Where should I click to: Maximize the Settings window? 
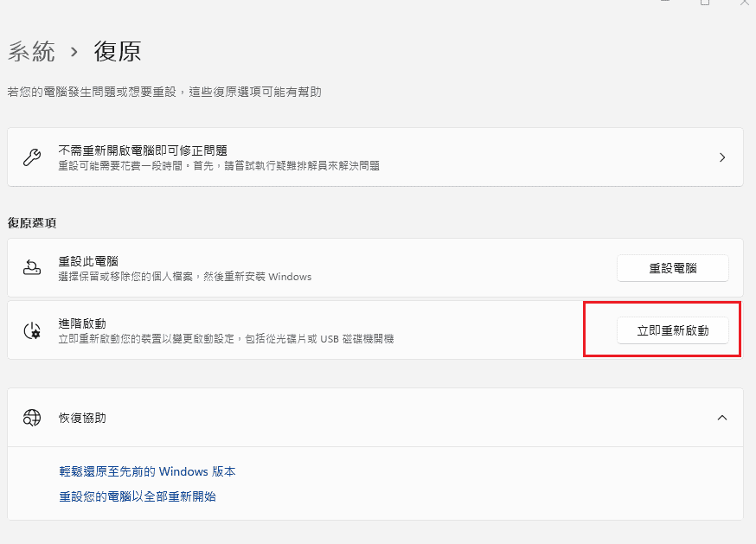pos(705,3)
